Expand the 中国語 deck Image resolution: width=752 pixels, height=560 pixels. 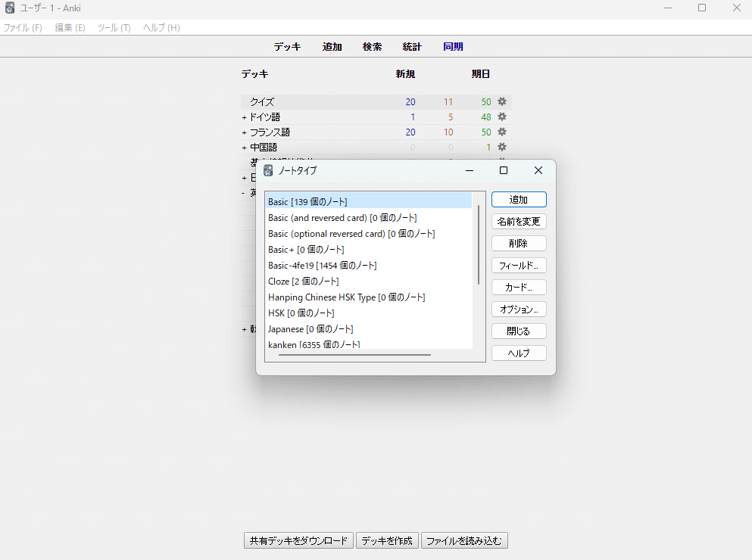click(x=244, y=148)
